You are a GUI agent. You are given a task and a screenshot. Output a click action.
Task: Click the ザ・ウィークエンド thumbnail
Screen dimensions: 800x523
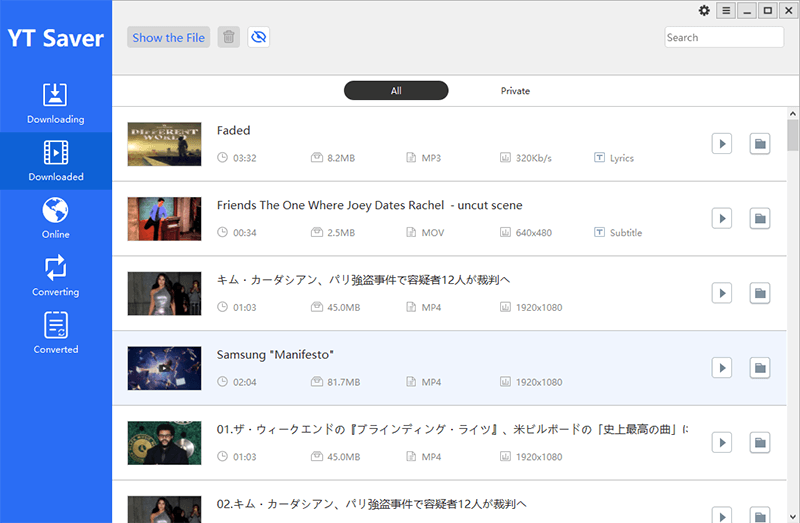click(164, 442)
